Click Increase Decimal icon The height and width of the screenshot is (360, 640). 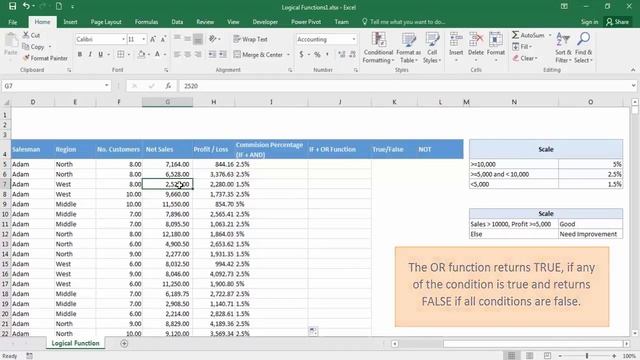click(x=341, y=54)
